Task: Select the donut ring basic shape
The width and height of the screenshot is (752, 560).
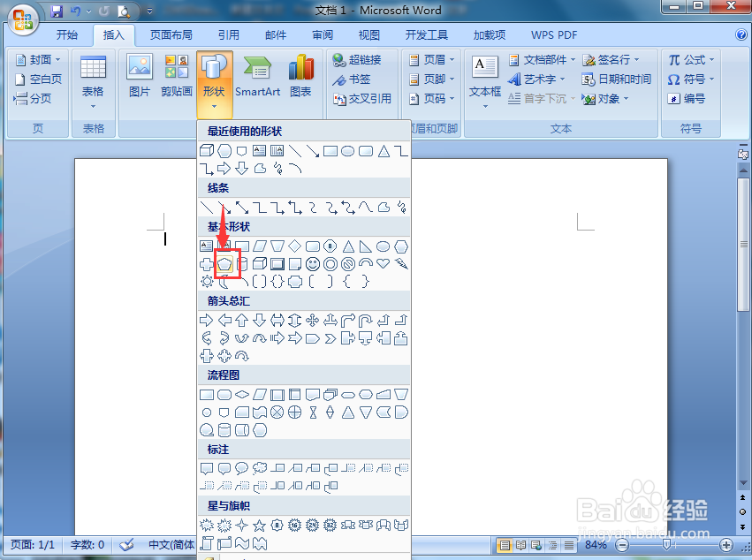Action: [330, 264]
